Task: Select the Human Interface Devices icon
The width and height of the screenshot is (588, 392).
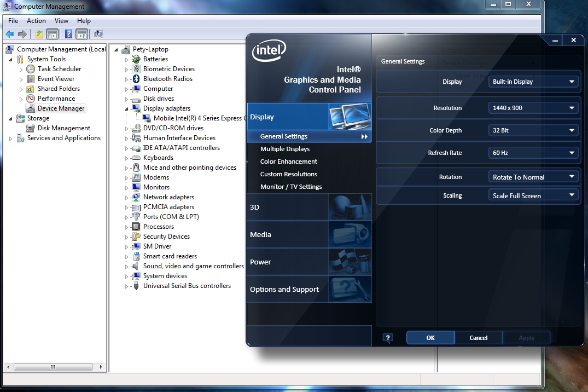Action: click(x=136, y=138)
